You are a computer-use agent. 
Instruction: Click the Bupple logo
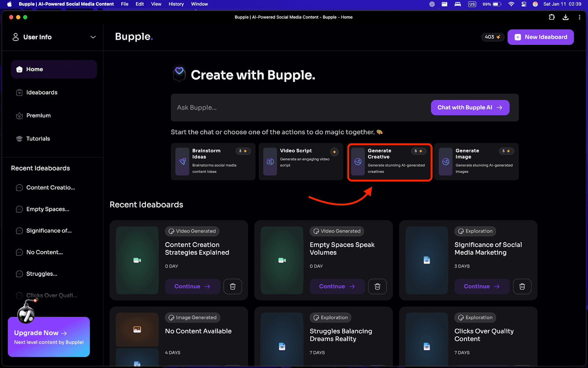[x=134, y=37]
